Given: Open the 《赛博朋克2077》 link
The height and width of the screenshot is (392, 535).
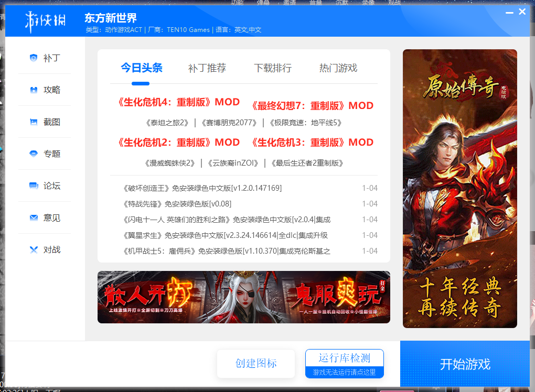Looking at the screenshot, I should coord(229,123).
